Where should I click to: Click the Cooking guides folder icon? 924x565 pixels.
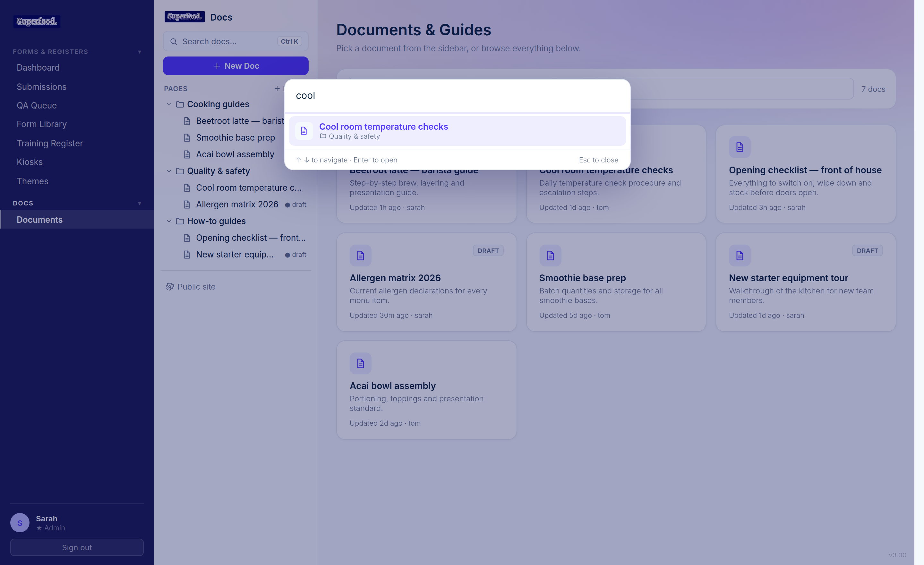(x=180, y=104)
